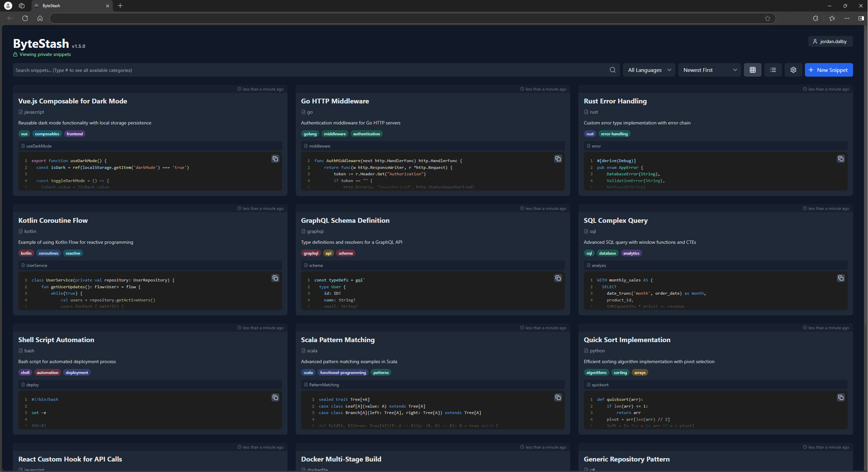The height and width of the screenshot is (472, 868).
Task: Switch to list view layout
Action: point(773,70)
